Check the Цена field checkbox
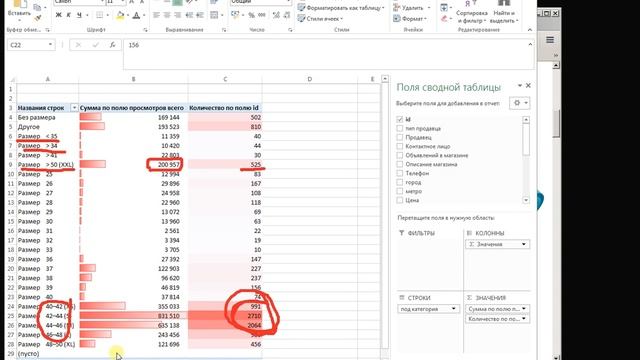Image resolution: width=640 pixels, height=360 pixels. click(x=400, y=200)
